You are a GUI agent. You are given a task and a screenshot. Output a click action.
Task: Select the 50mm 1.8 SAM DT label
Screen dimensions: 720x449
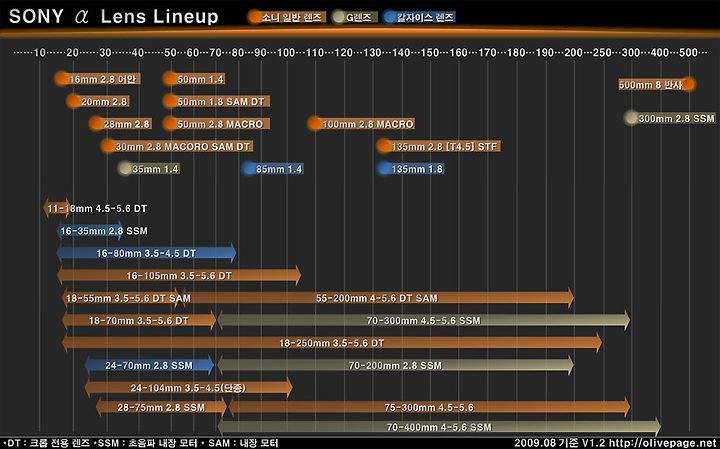(216, 101)
